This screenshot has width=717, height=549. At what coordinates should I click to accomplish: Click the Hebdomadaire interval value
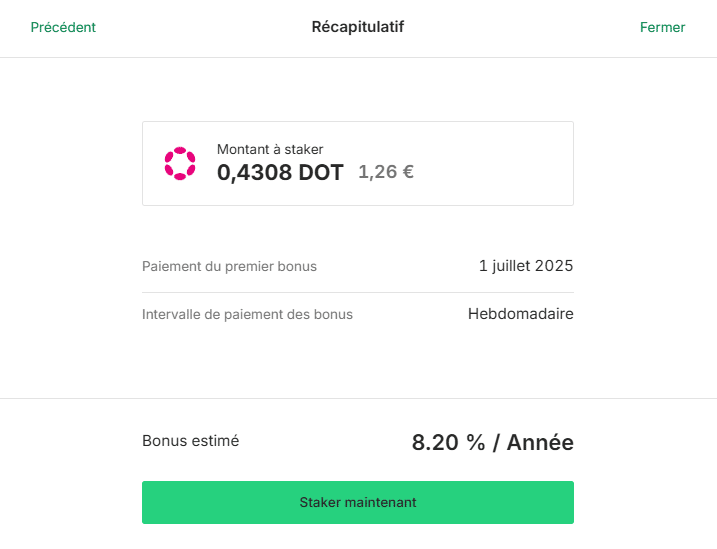(520, 314)
